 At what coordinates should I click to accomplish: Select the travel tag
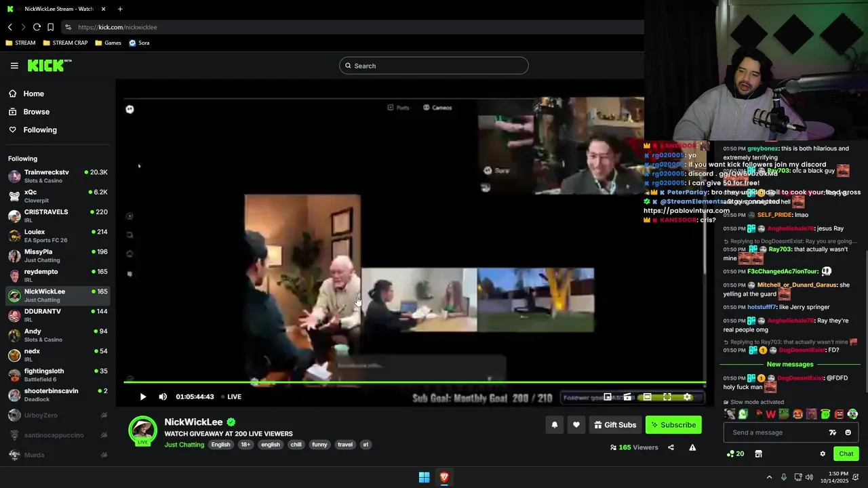(x=345, y=445)
